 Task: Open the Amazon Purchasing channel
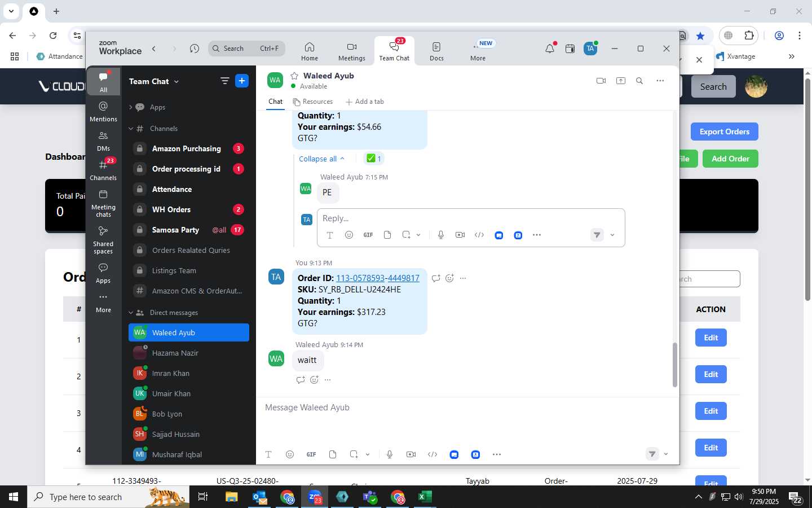(189, 148)
